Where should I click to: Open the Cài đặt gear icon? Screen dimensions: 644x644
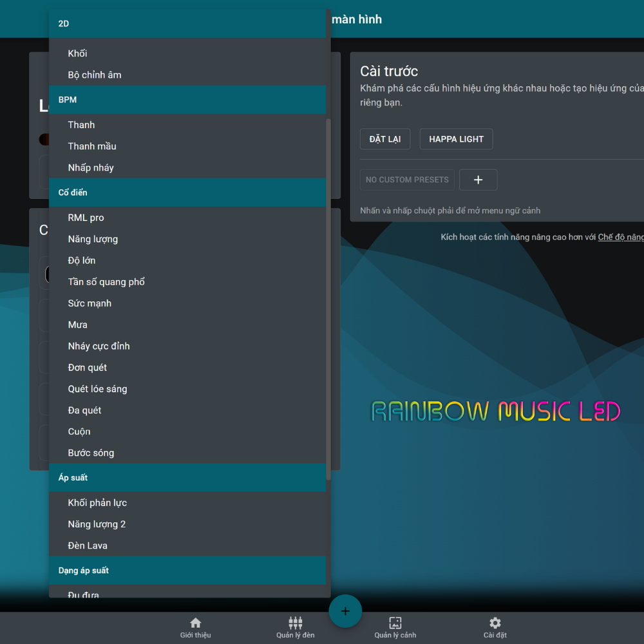click(x=495, y=627)
